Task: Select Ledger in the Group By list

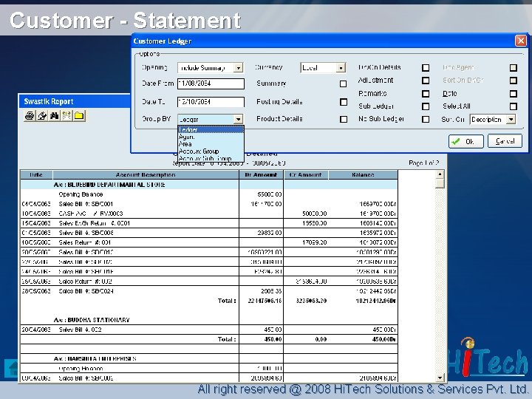Action: pyautogui.click(x=211, y=129)
